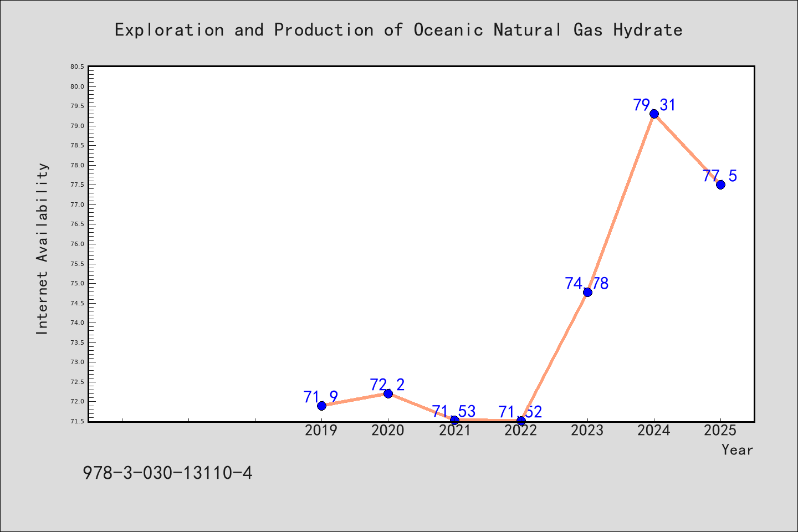This screenshot has height=532, width=798.
Task: Click the y-axis tick label 76.0
Action: [77, 244]
